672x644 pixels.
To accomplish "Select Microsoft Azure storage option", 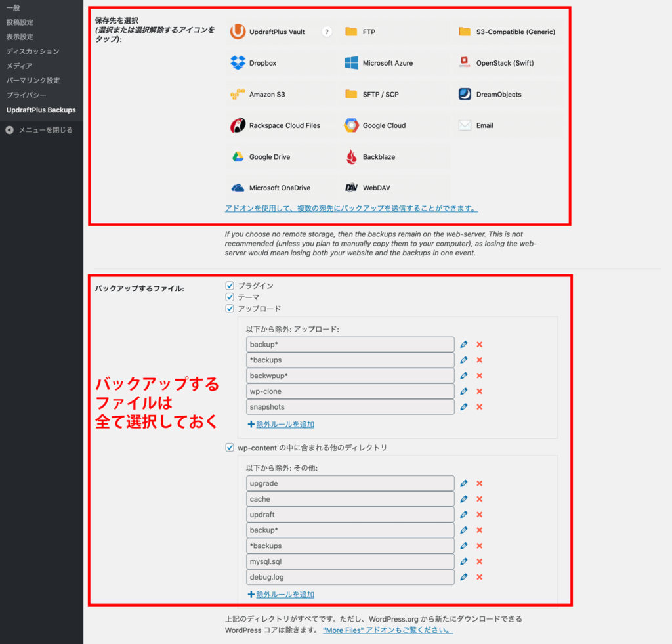I will click(x=394, y=63).
